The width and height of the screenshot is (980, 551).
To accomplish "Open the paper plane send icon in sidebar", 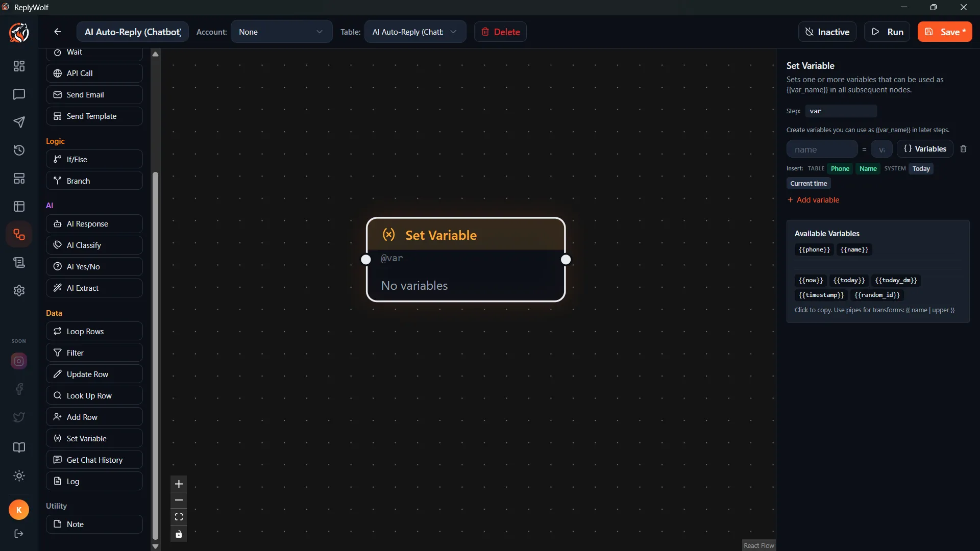I will (19, 122).
